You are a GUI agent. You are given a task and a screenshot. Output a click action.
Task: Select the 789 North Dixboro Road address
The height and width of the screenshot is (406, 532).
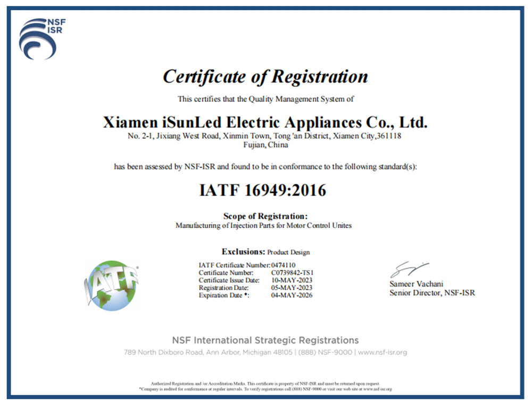208,352
